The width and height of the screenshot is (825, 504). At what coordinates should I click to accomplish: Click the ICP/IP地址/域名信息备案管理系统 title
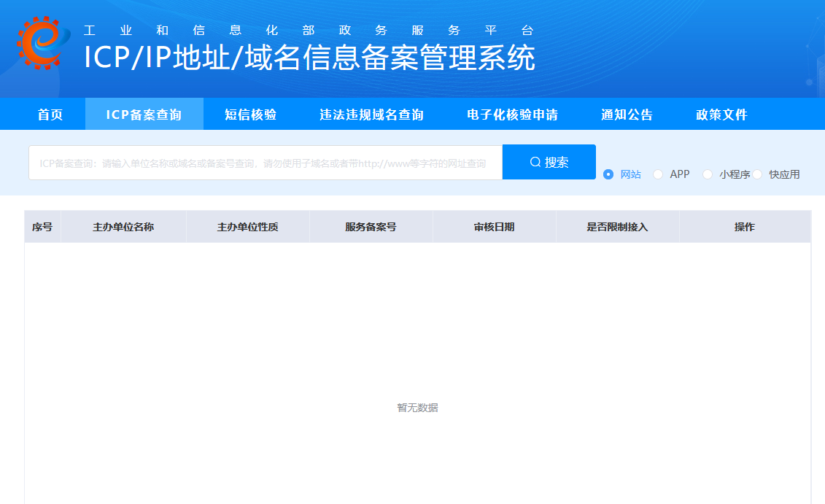[309, 58]
